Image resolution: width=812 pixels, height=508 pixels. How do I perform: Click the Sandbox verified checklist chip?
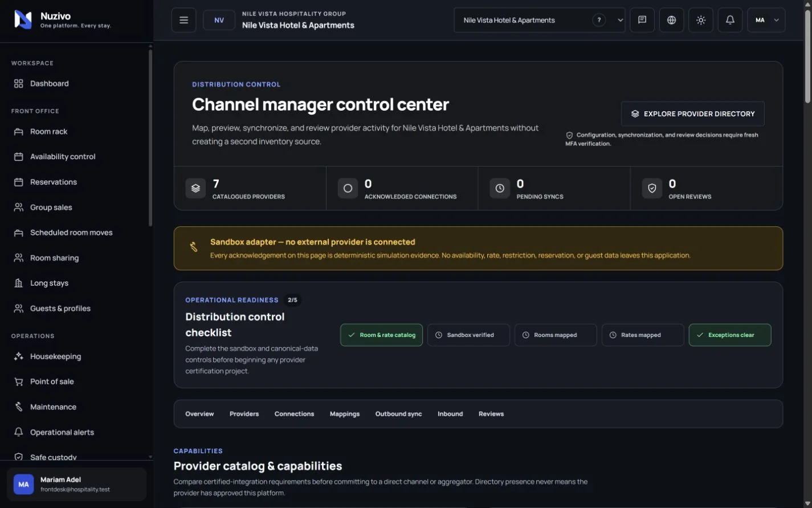[468, 335]
